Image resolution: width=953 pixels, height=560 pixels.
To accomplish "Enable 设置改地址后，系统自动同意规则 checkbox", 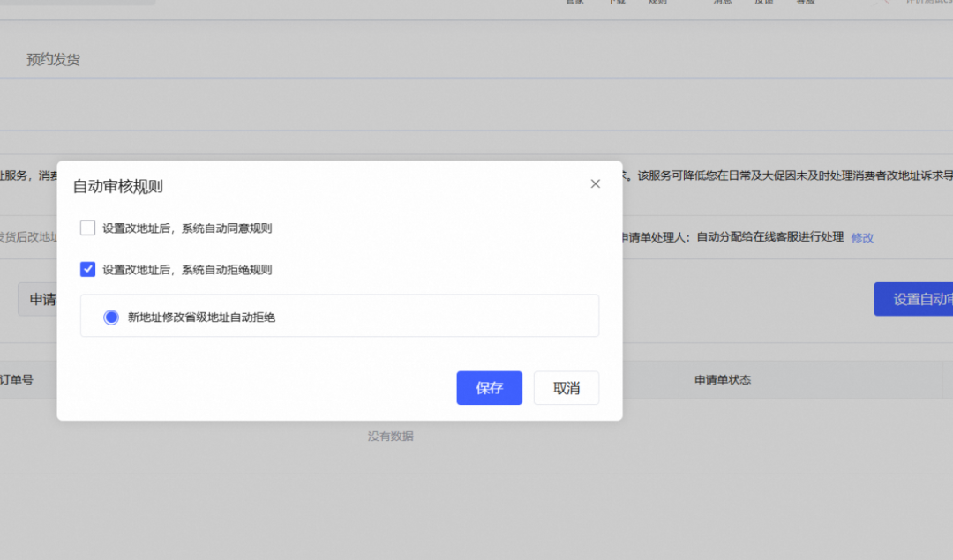I will (87, 227).
